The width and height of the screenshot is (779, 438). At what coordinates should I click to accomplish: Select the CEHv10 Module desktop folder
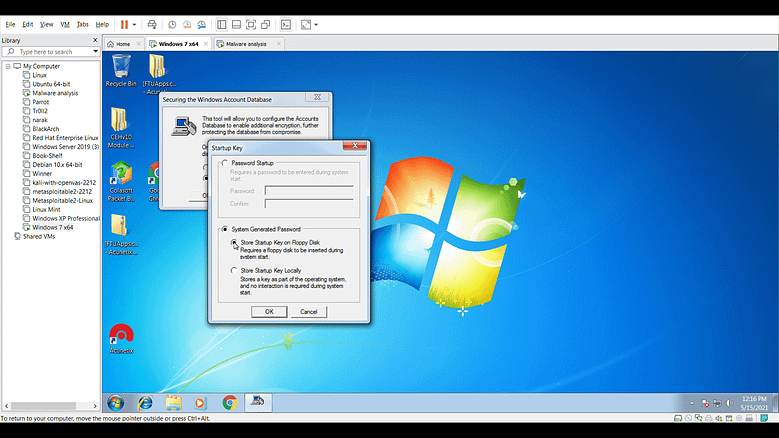[x=121, y=128]
